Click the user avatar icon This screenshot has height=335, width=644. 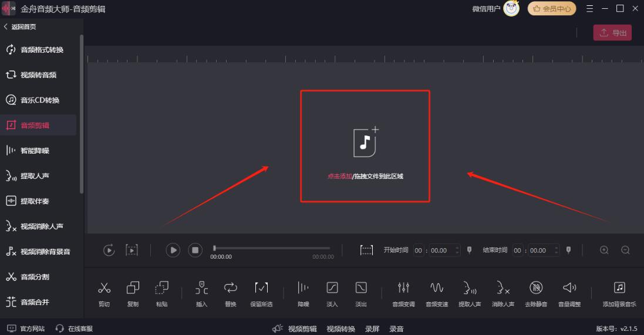coord(511,9)
